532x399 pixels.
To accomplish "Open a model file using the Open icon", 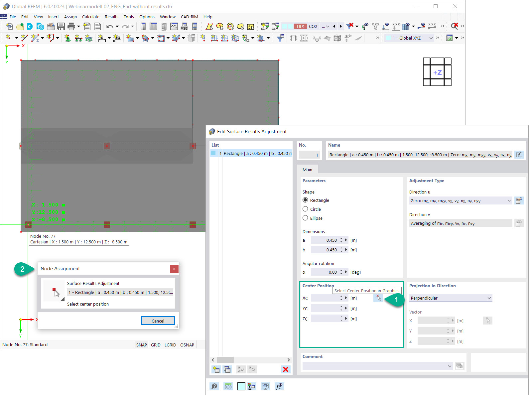I will coord(20,26).
